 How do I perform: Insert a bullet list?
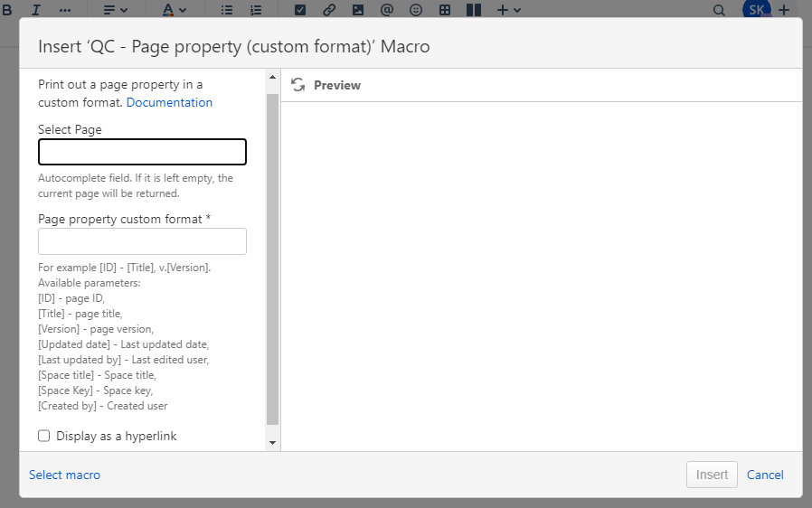click(227, 10)
